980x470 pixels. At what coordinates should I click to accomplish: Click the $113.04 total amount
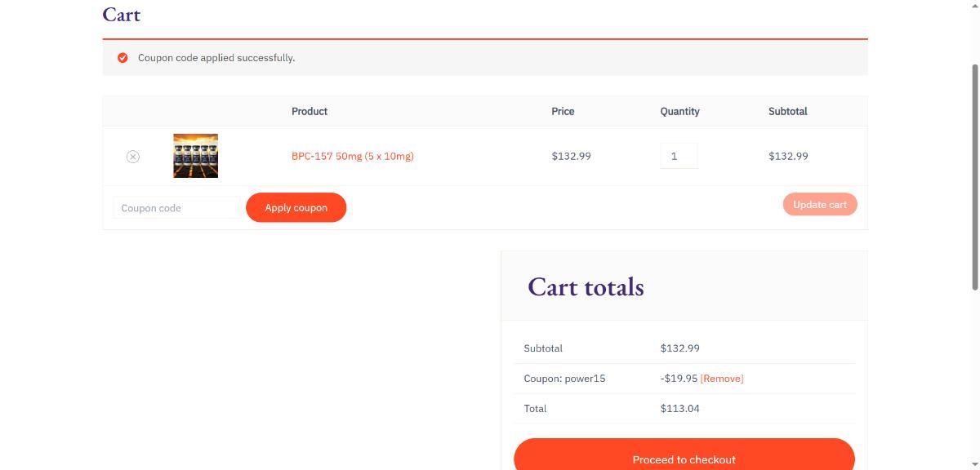(x=679, y=409)
